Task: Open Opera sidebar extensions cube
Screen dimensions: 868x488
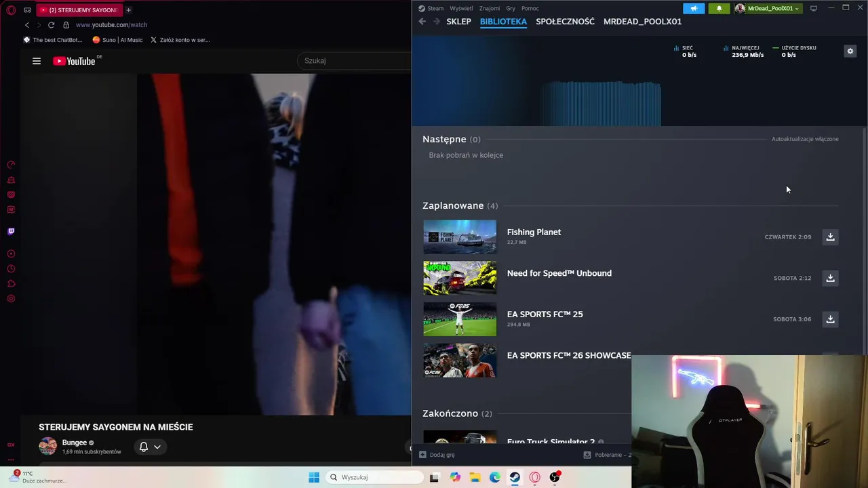Action: pyautogui.click(x=11, y=284)
